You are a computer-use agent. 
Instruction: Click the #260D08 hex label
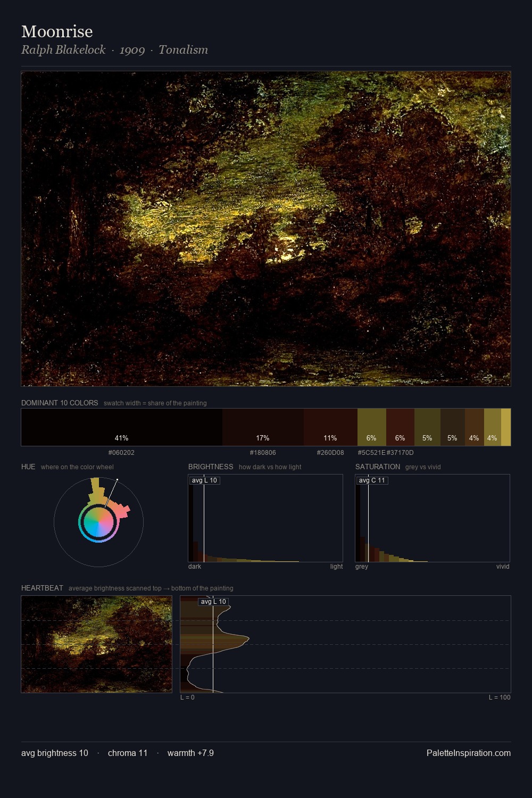(x=330, y=453)
